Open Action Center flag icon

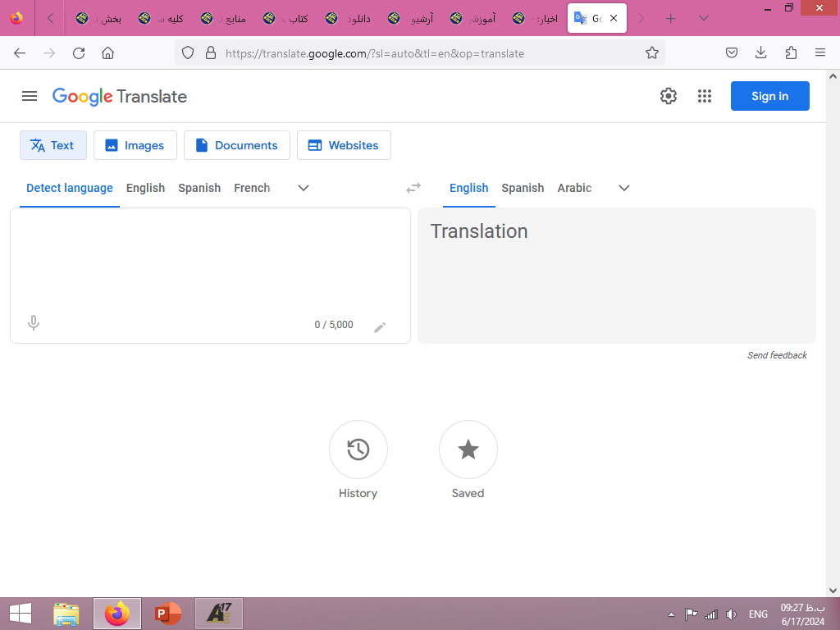click(691, 614)
